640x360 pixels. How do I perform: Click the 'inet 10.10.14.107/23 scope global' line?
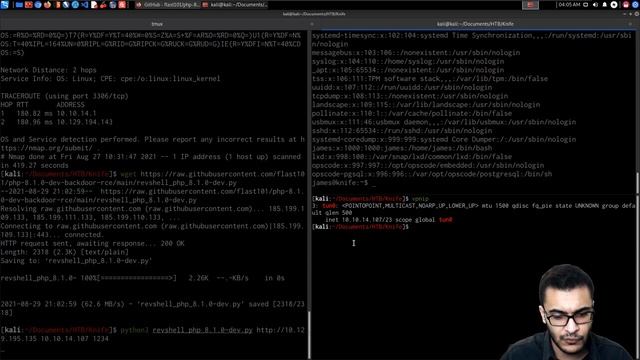pos(389,220)
